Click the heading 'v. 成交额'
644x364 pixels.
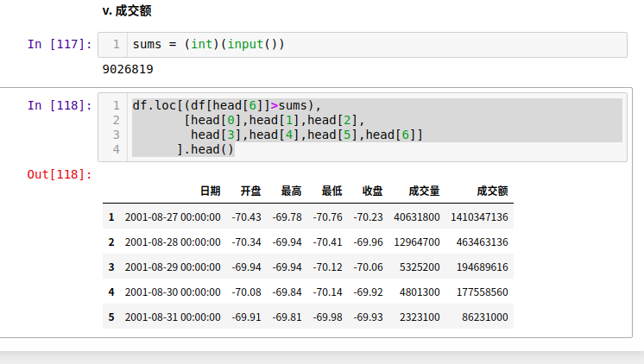click(127, 10)
